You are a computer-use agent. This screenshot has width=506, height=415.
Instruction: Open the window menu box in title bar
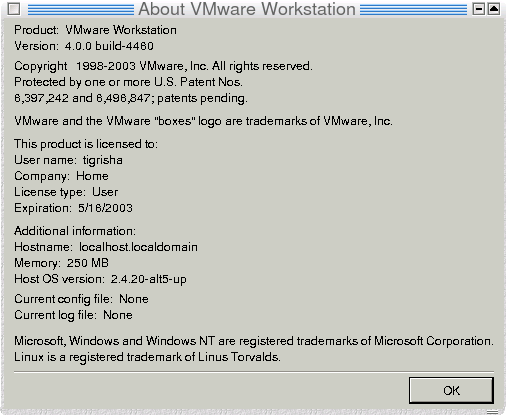click(14, 9)
